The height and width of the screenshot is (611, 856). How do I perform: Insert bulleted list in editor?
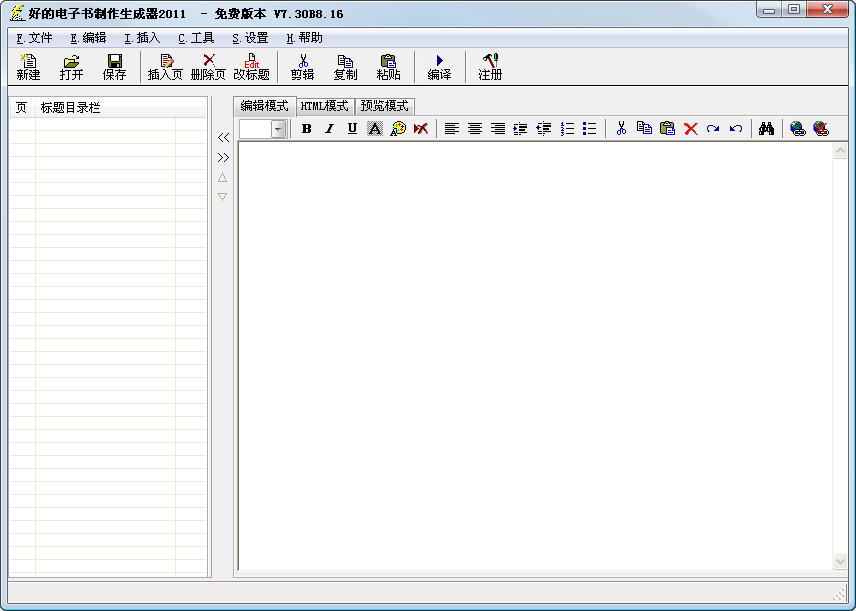(x=590, y=129)
